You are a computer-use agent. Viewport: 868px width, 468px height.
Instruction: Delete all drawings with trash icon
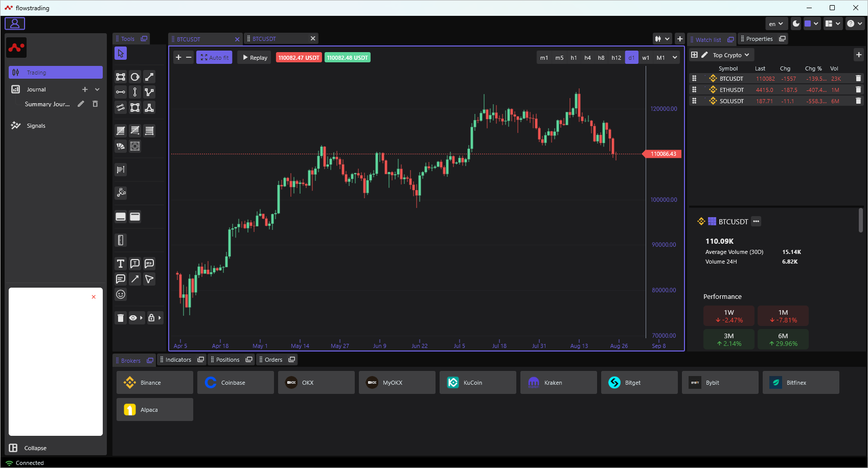click(x=121, y=318)
